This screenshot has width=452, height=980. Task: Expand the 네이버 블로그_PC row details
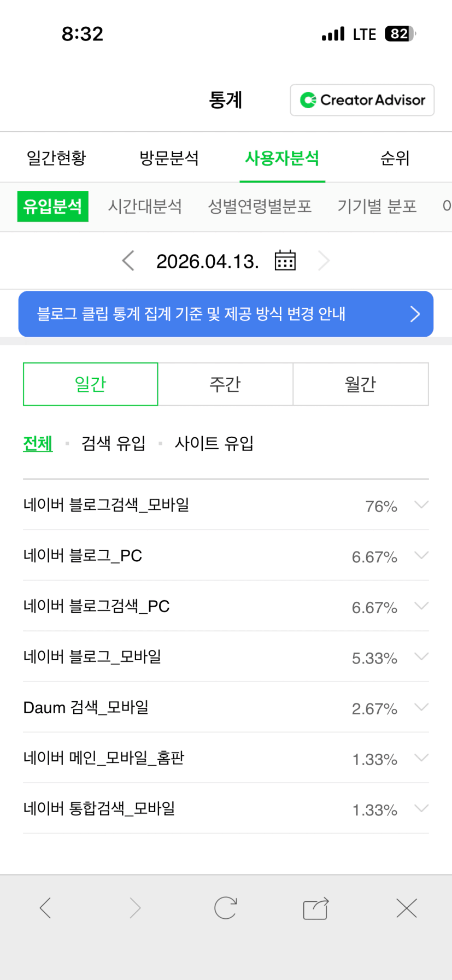pyautogui.click(x=421, y=555)
